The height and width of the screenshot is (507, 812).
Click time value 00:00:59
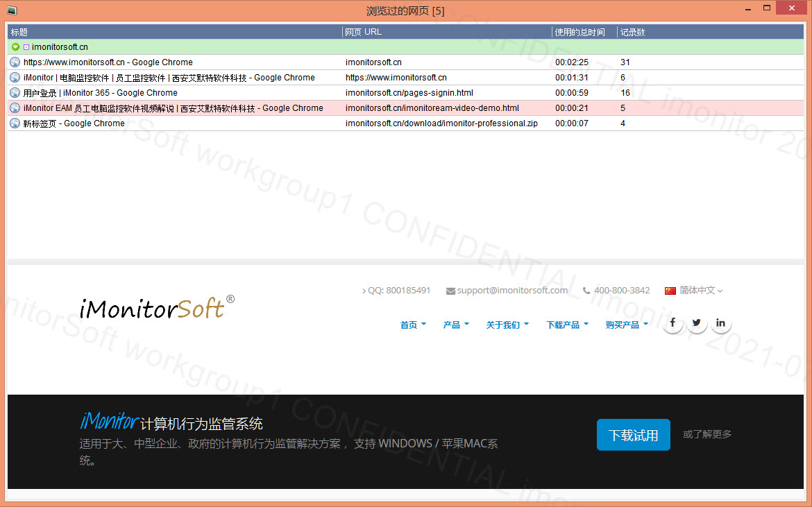572,93
